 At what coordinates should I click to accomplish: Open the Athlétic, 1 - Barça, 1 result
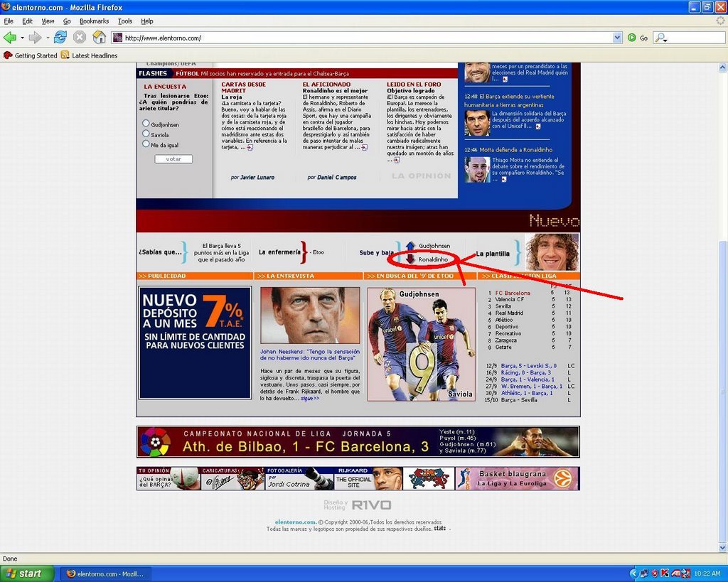527,393
